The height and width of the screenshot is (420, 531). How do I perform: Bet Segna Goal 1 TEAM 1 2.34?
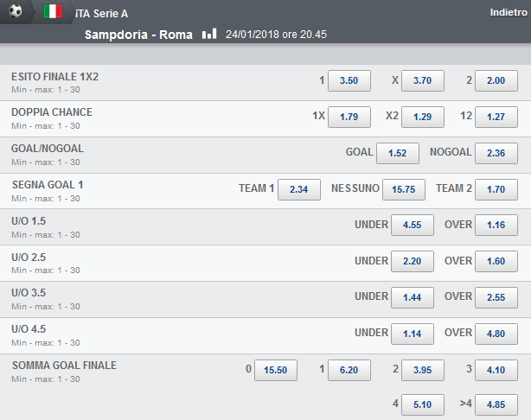(299, 189)
